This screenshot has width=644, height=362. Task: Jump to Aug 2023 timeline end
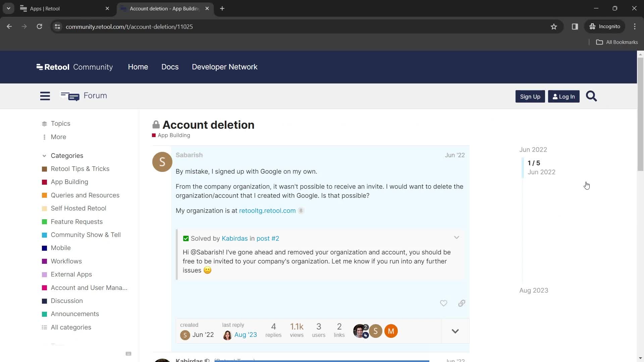(534, 290)
